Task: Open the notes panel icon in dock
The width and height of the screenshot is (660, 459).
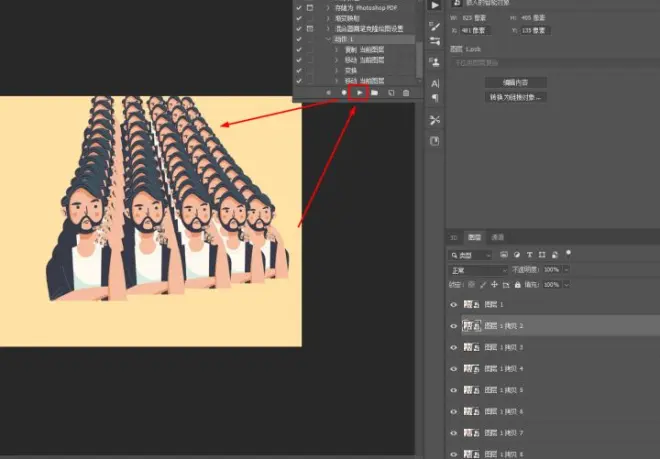Action: pos(435,141)
